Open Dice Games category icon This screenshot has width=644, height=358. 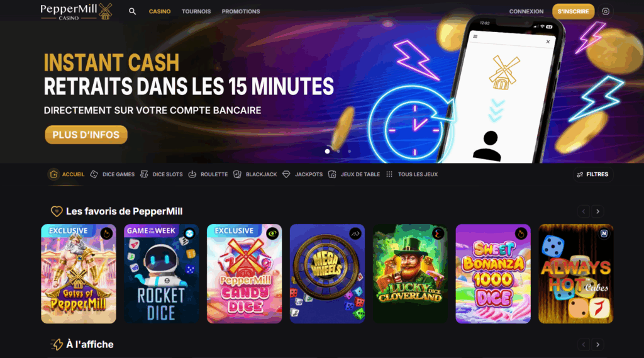click(94, 174)
